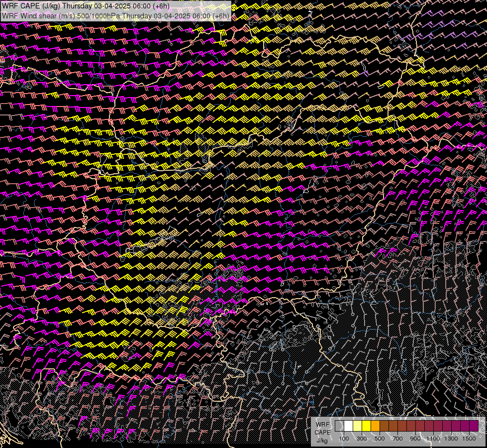
Task: Click the 500 label in CAPE legend
Action: pos(380,439)
